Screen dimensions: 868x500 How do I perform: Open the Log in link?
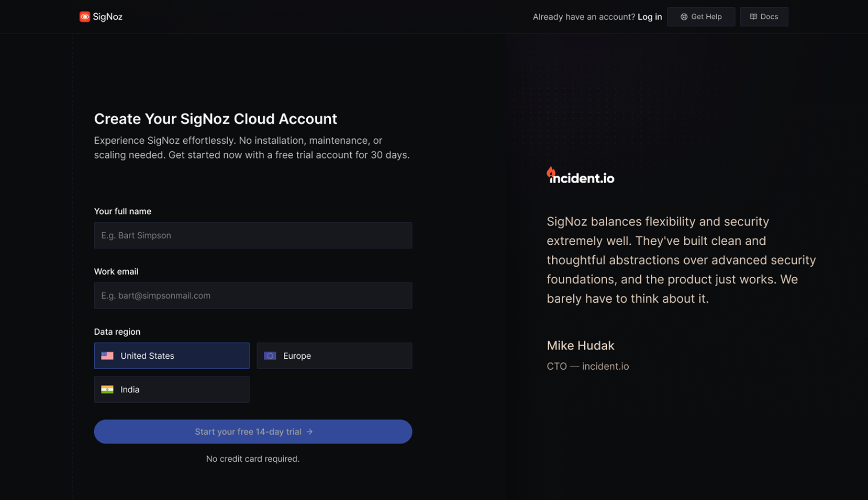pyautogui.click(x=650, y=17)
